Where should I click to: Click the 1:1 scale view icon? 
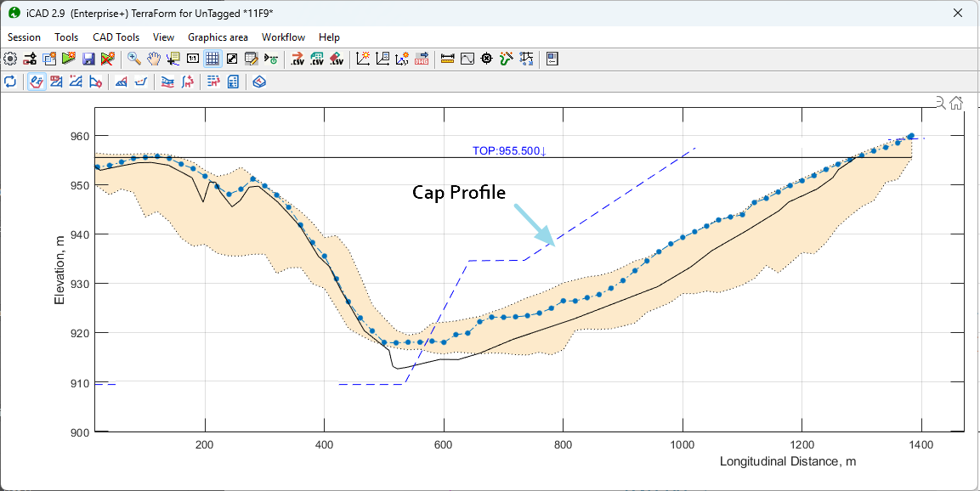click(193, 59)
